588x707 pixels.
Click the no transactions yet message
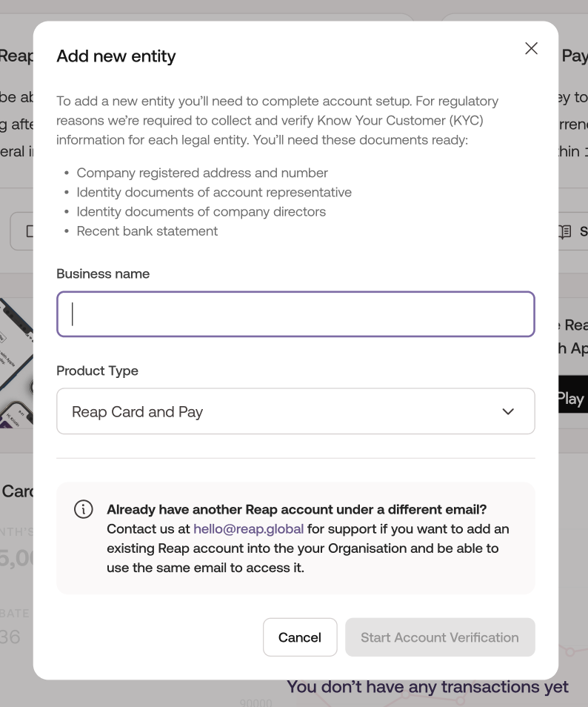coord(427,687)
